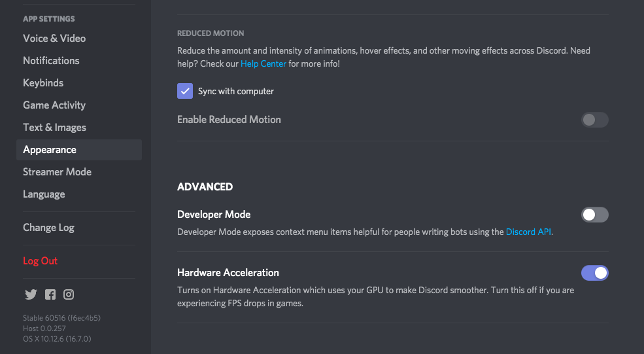
Task: Turn off Hardware Acceleration toggle
Action: [594, 273]
